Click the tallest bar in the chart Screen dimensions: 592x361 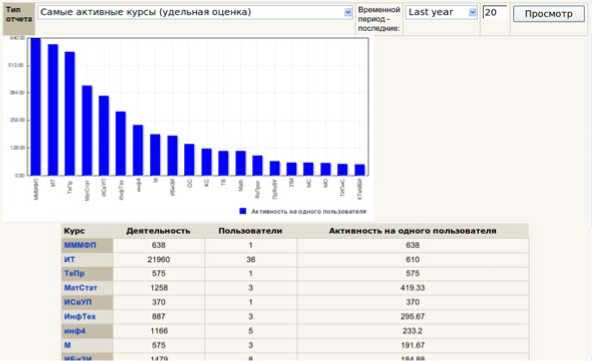[x=35, y=106]
